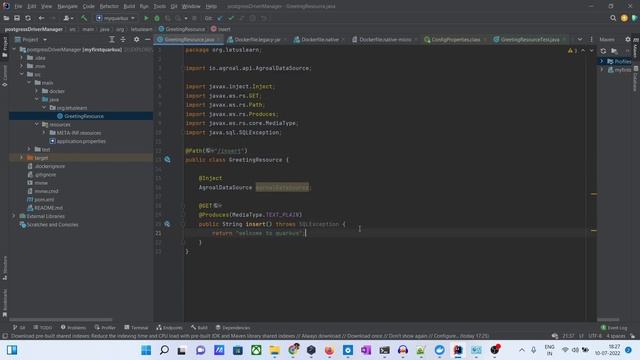Viewport: 640px width, 360px height.
Task: Click the green Run button
Action: 146,18
